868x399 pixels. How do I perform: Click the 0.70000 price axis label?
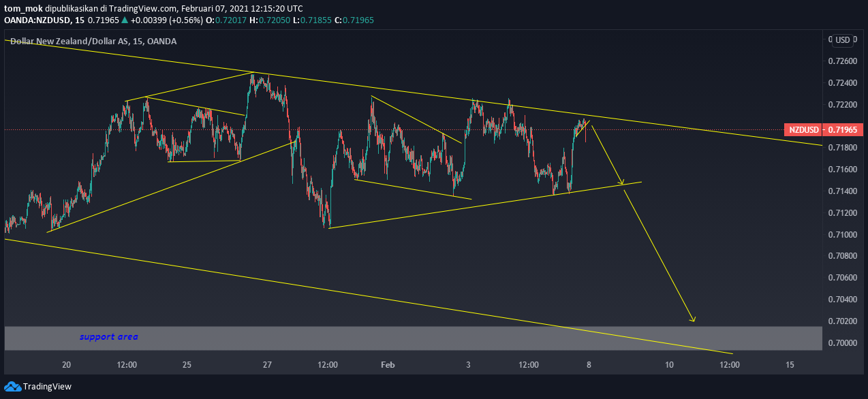[842, 343]
